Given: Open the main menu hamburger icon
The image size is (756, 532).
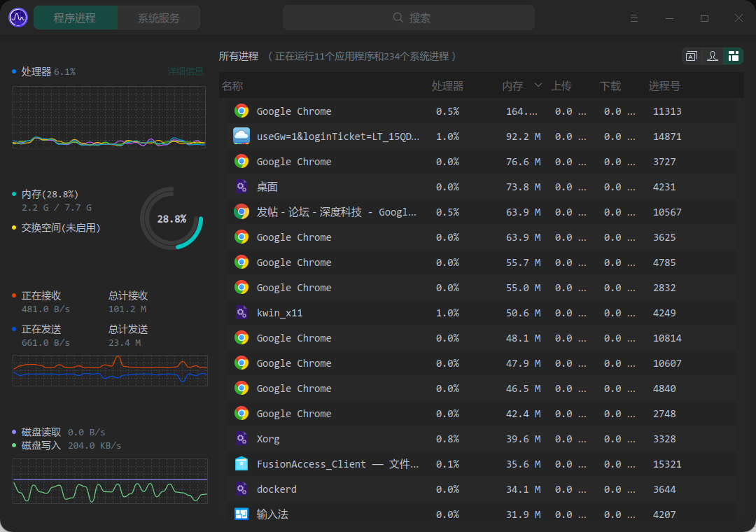Looking at the screenshot, I should [x=634, y=18].
